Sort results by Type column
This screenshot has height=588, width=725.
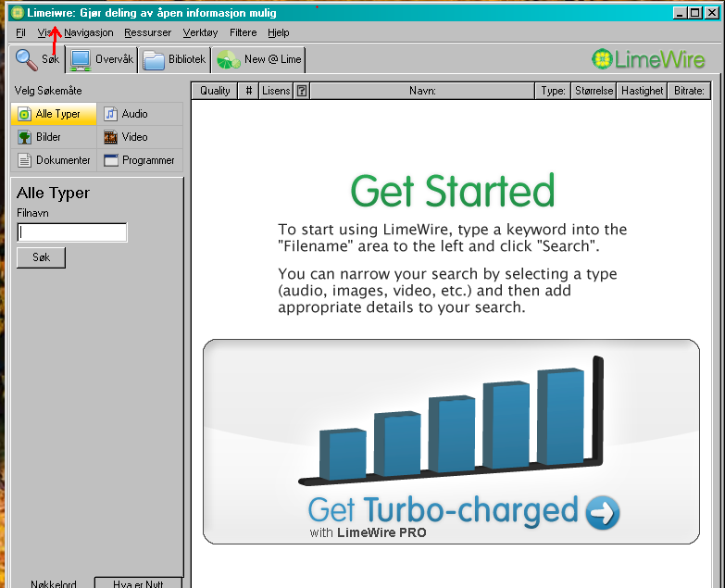tap(553, 91)
